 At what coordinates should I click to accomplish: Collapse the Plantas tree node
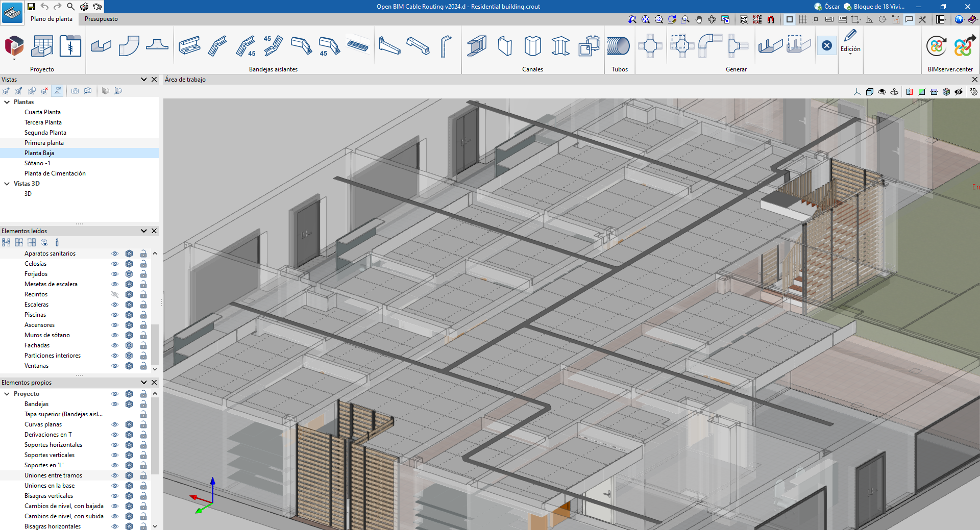tap(7, 102)
